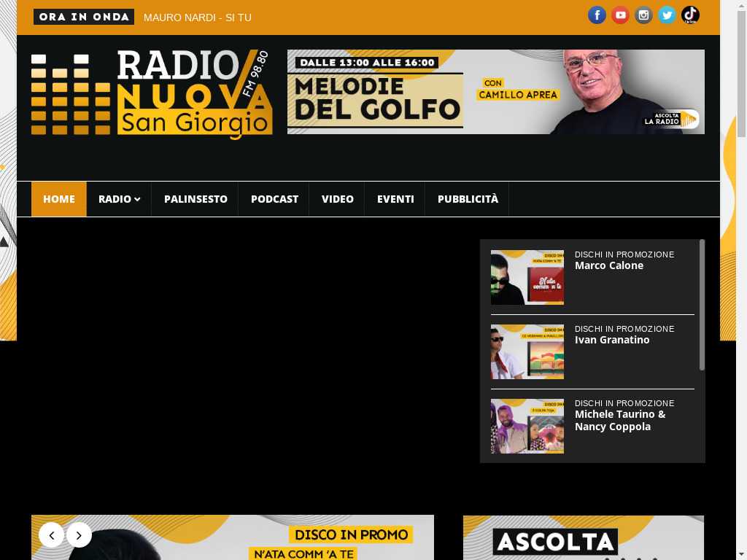Open the Instagram social icon

[x=643, y=15]
